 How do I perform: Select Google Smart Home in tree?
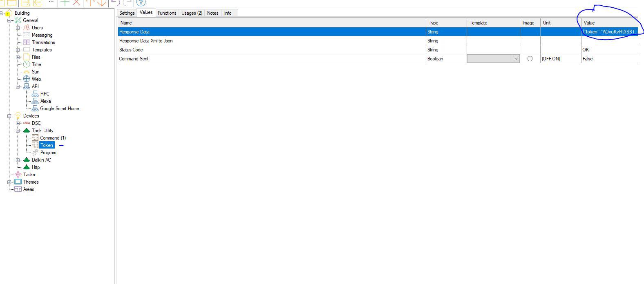coord(59,109)
